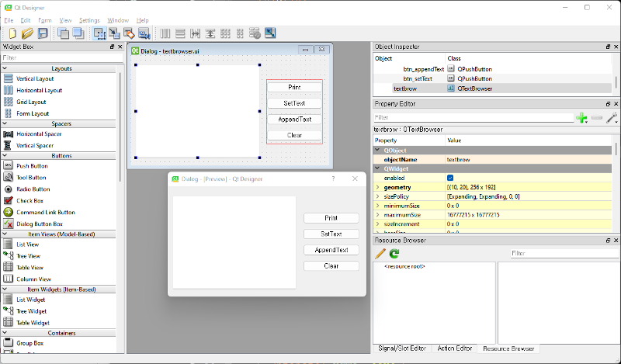Click the Resource Browser filter field

click(564, 254)
